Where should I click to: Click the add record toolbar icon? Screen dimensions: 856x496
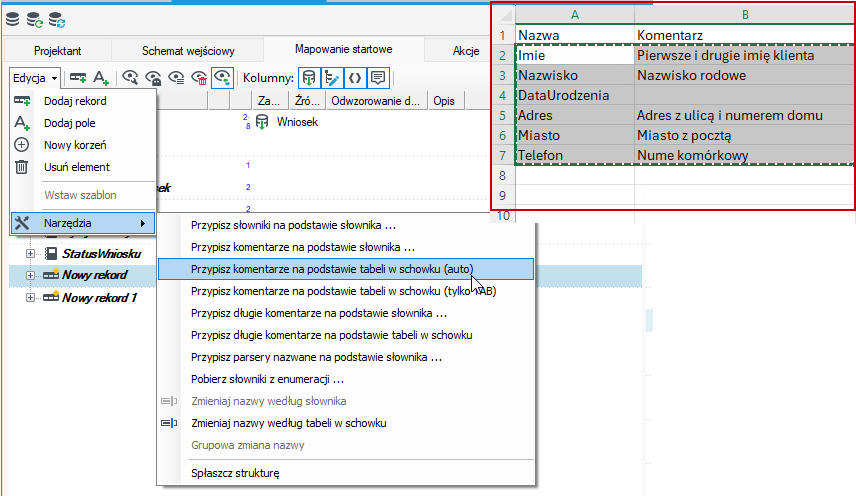(78, 78)
